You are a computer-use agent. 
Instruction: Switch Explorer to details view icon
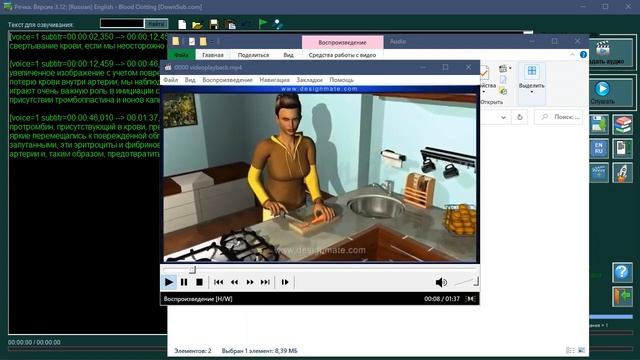point(570,350)
